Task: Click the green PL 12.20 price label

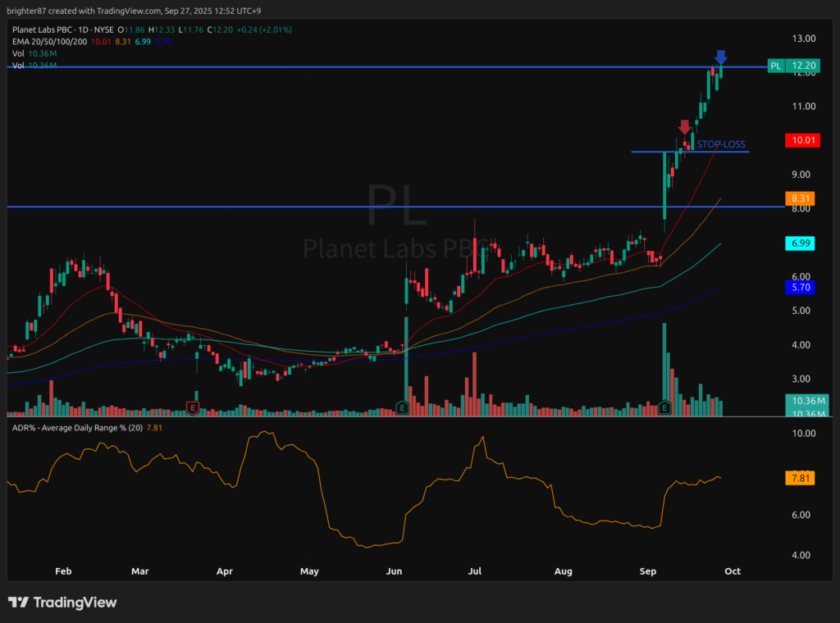Action: 793,66
